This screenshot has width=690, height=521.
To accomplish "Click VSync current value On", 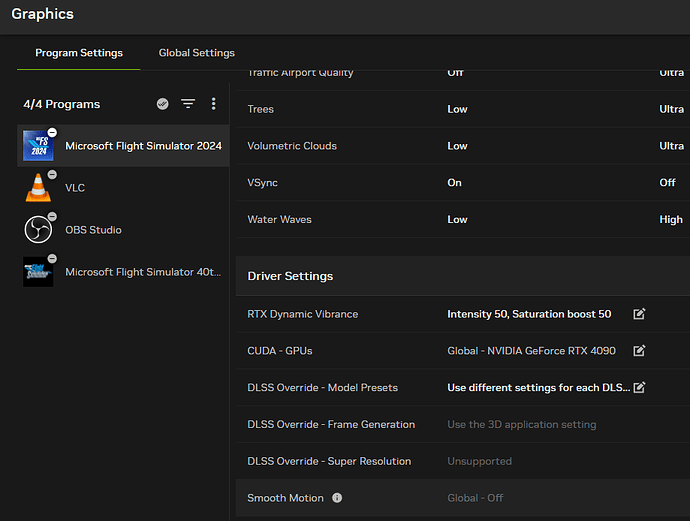I will tap(455, 183).
